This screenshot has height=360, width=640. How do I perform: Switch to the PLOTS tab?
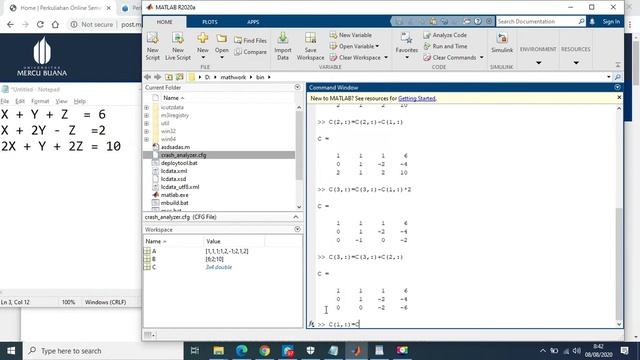click(210, 22)
